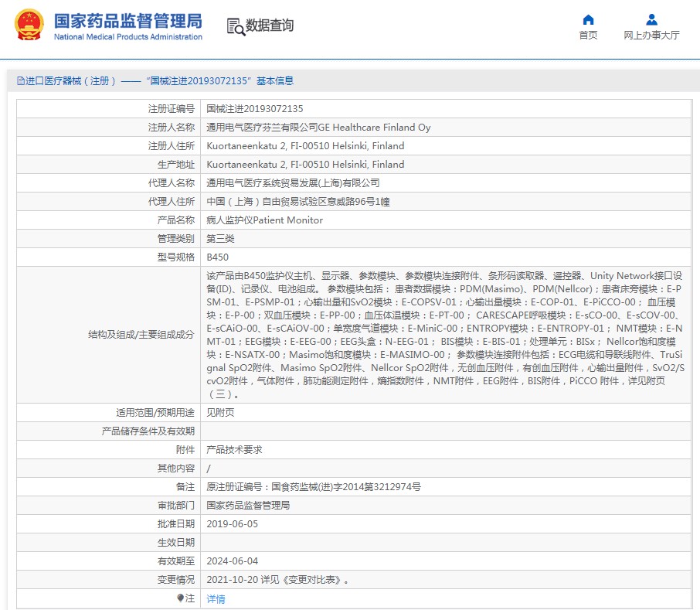
Task: Go to 首页 via the house icon
Action: 588,20
